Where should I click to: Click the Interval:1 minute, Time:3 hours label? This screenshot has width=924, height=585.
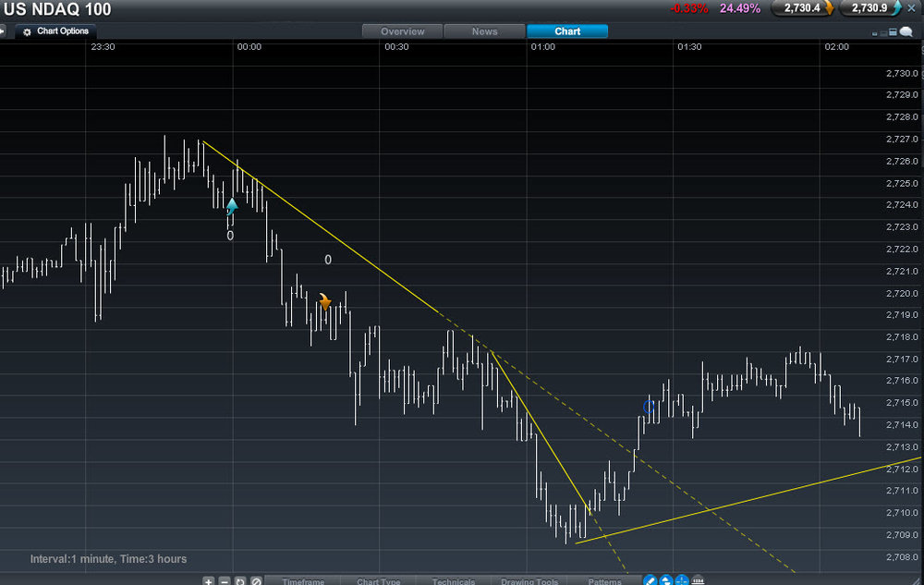point(108,559)
